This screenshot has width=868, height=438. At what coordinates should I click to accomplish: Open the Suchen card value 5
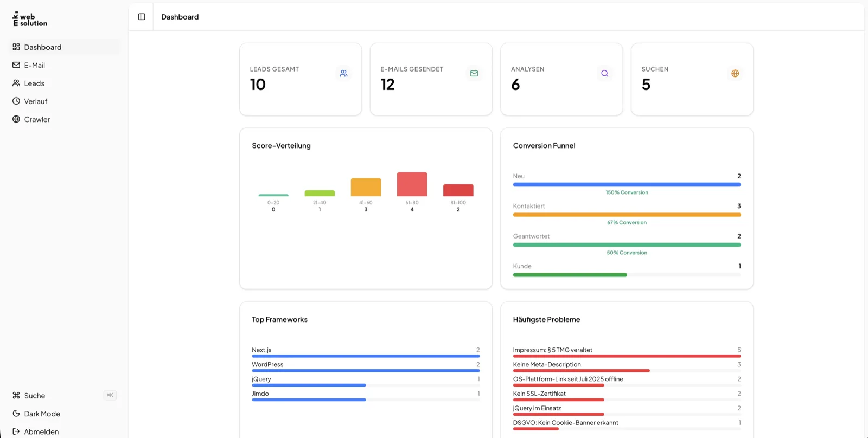(x=646, y=85)
